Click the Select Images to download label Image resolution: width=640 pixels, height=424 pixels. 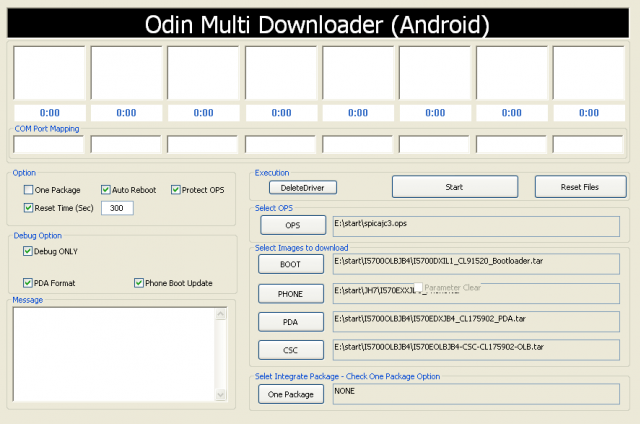click(302, 248)
